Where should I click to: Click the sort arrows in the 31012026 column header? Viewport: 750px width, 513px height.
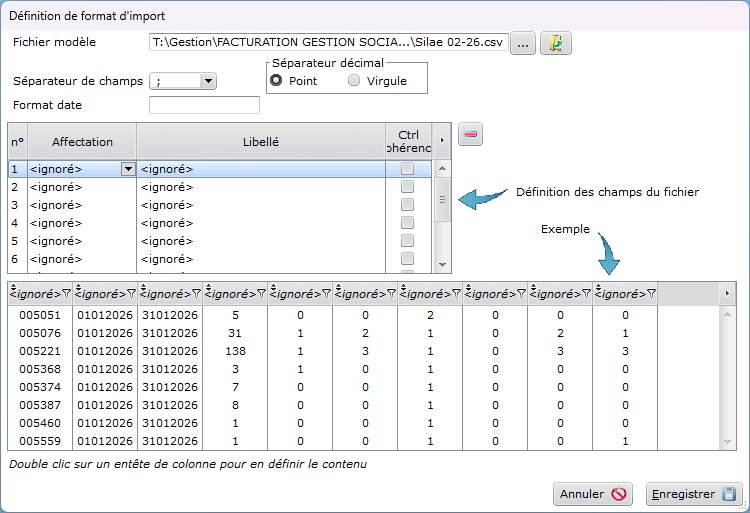[x=143, y=288]
